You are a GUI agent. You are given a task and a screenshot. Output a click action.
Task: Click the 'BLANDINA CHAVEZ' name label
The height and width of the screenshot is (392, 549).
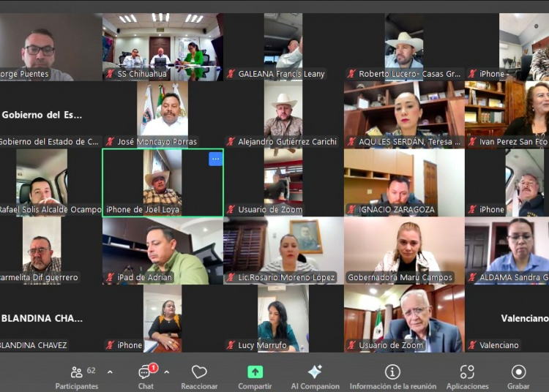33,345
